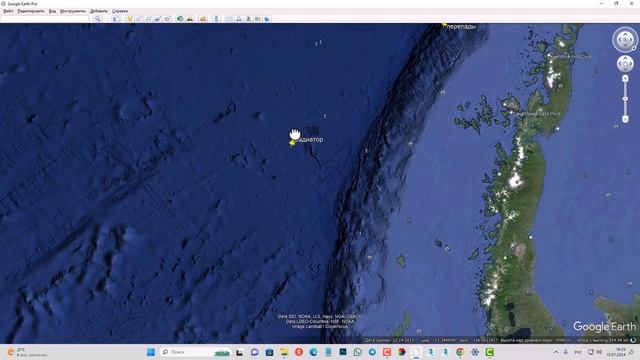This screenshot has height=360, width=640.
Task: Open Telegram from the taskbar
Action: 372,352
